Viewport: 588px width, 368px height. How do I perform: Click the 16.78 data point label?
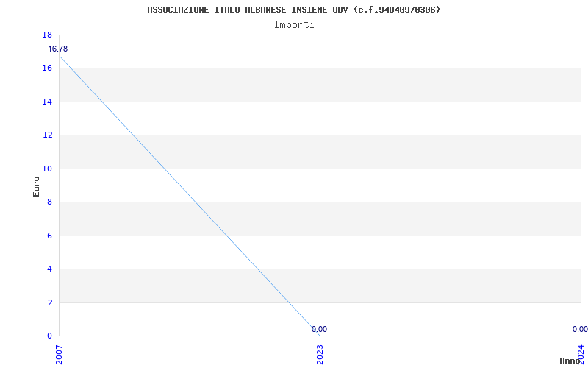(x=58, y=49)
